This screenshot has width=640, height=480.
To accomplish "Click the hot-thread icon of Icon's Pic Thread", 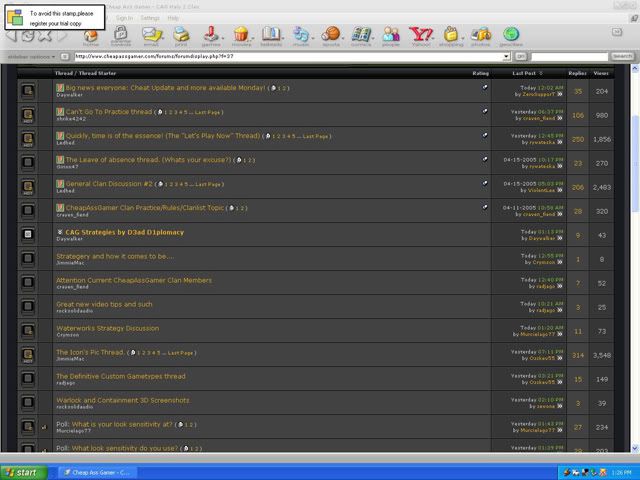I will click(28, 354).
